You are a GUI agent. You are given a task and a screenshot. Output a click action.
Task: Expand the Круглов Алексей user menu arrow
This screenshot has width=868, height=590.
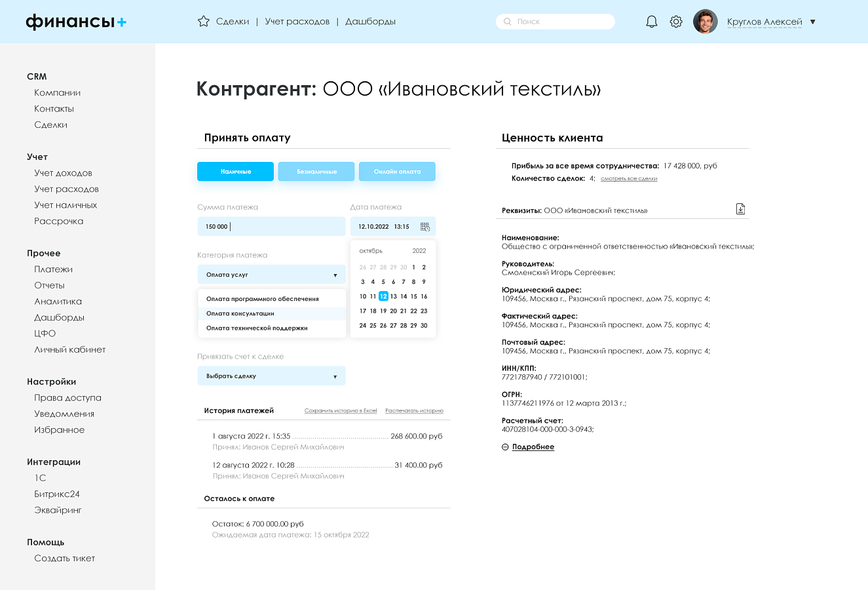tap(813, 22)
